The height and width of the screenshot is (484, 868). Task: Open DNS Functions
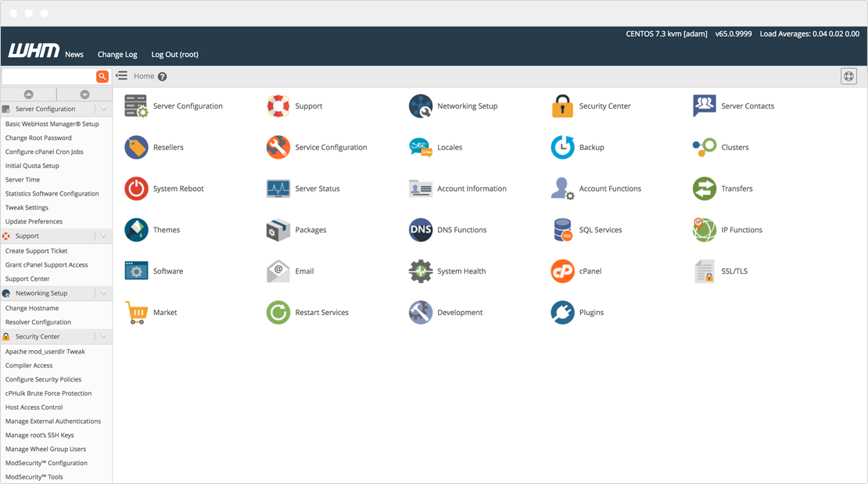click(x=461, y=230)
